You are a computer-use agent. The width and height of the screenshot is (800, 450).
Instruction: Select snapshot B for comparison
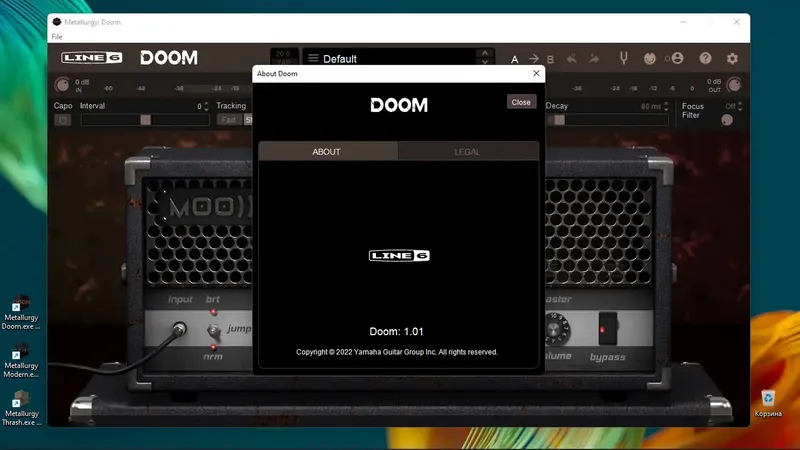point(550,59)
